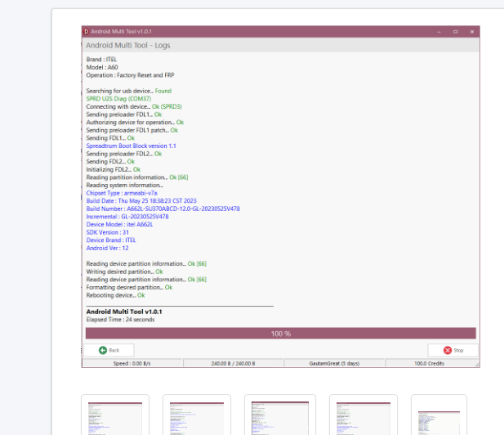Open the third thumbnail below the screenshot

click(280, 415)
